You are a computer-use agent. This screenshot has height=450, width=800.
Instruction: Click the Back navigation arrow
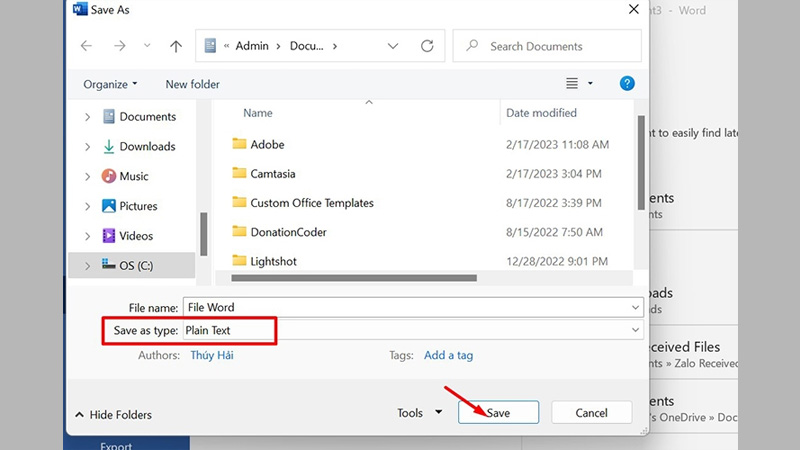click(x=87, y=46)
